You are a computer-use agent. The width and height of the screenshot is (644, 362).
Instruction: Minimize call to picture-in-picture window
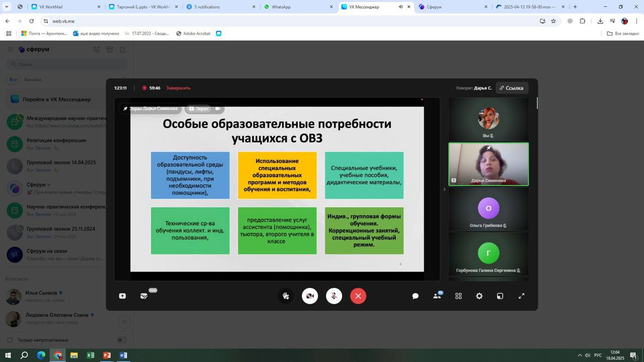click(x=500, y=296)
